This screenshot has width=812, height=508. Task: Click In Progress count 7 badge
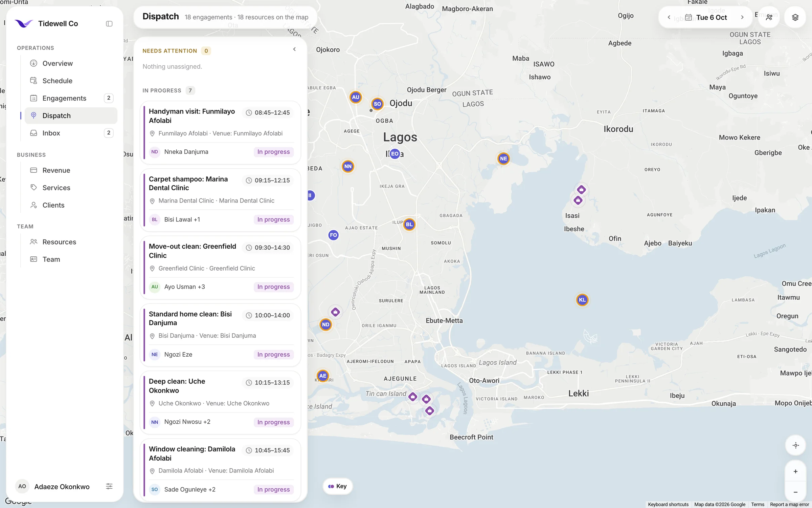coord(190,90)
